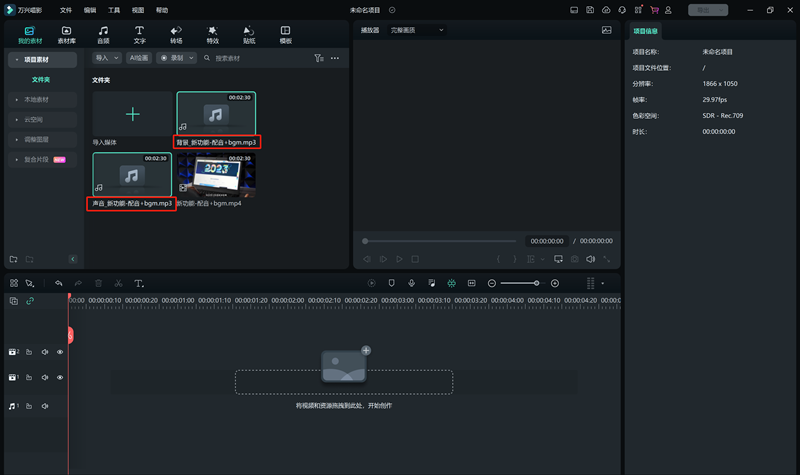Open the 特效 effects tab
The image size is (800, 475).
213,35
